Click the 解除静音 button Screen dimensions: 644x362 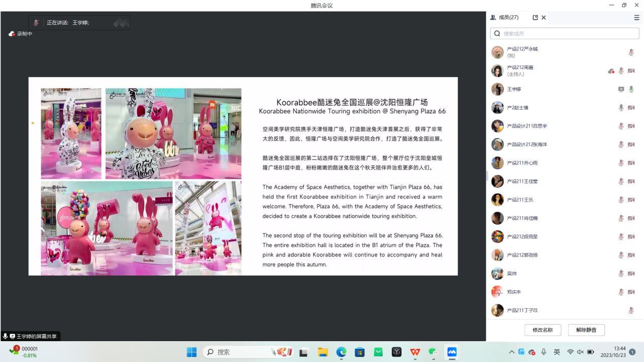coord(586,330)
